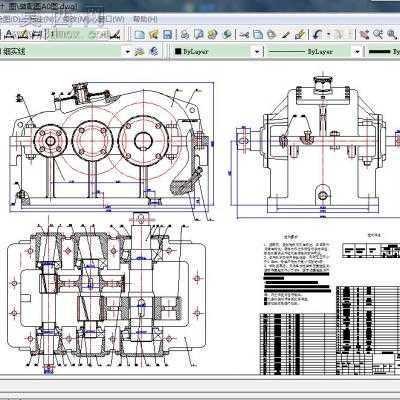Open Plot Preview from the toolbar
Screen dimensions: 400x400
click(199, 34)
